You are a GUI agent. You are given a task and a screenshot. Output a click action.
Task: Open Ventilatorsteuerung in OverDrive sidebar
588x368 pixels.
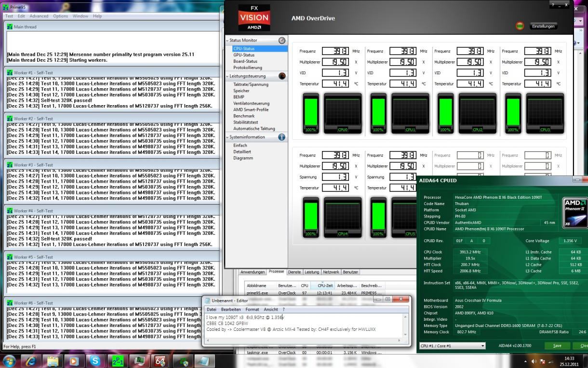[251, 103]
